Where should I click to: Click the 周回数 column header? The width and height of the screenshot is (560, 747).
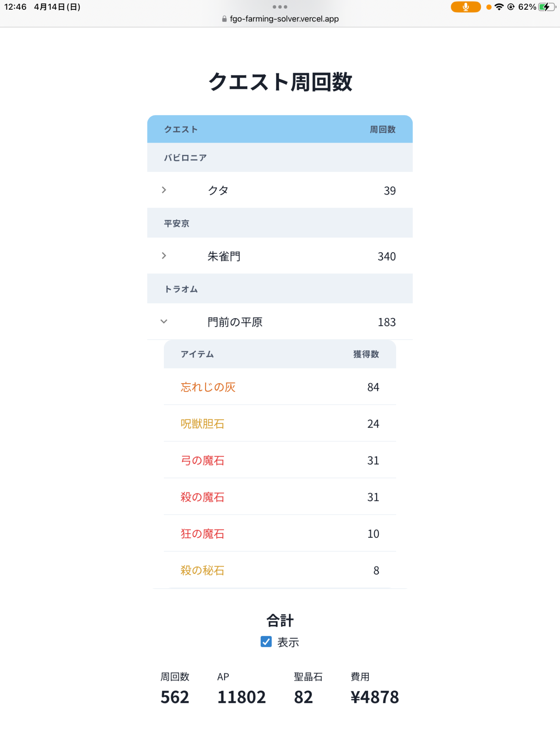click(x=382, y=129)
